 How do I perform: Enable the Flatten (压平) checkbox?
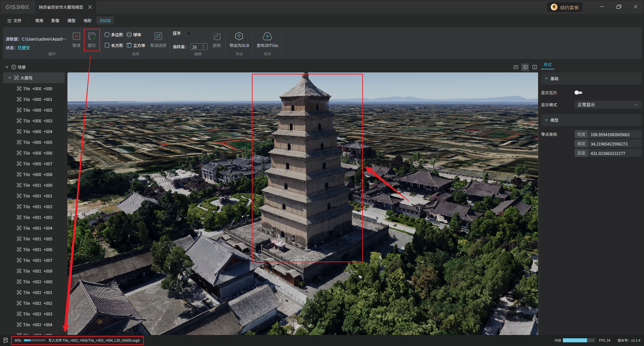point(189,33)
